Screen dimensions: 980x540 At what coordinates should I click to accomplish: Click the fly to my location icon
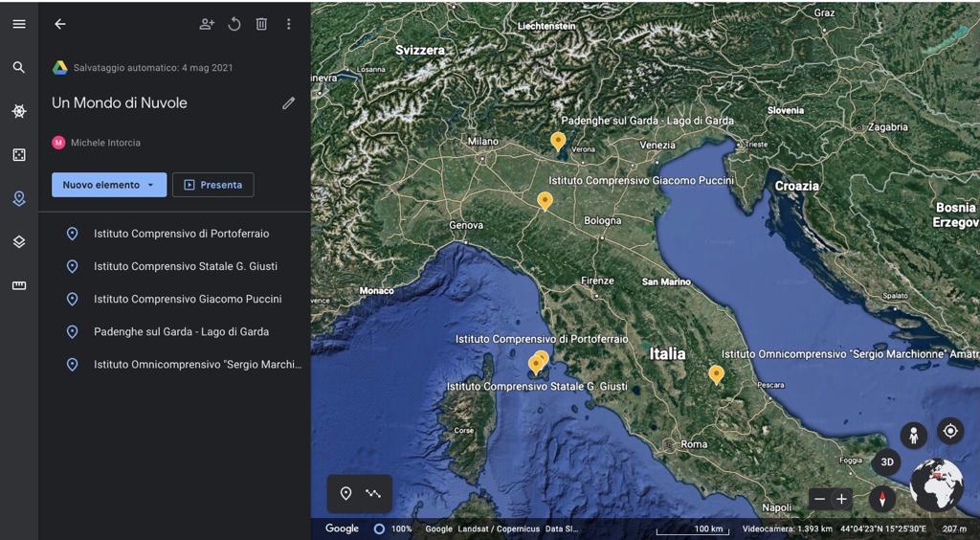(x=950, y=431)
